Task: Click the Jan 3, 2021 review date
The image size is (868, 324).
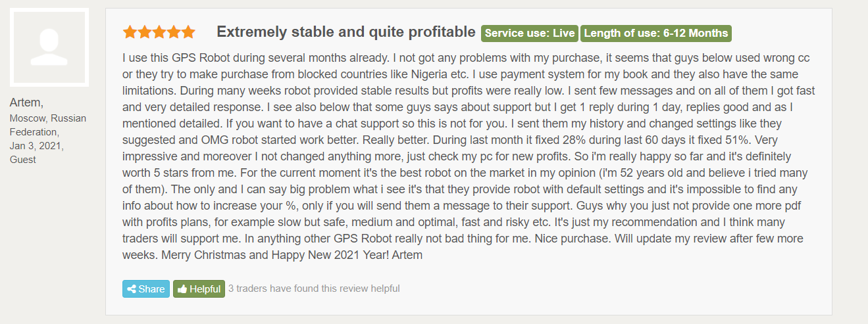Action: (x=37, y=146)
